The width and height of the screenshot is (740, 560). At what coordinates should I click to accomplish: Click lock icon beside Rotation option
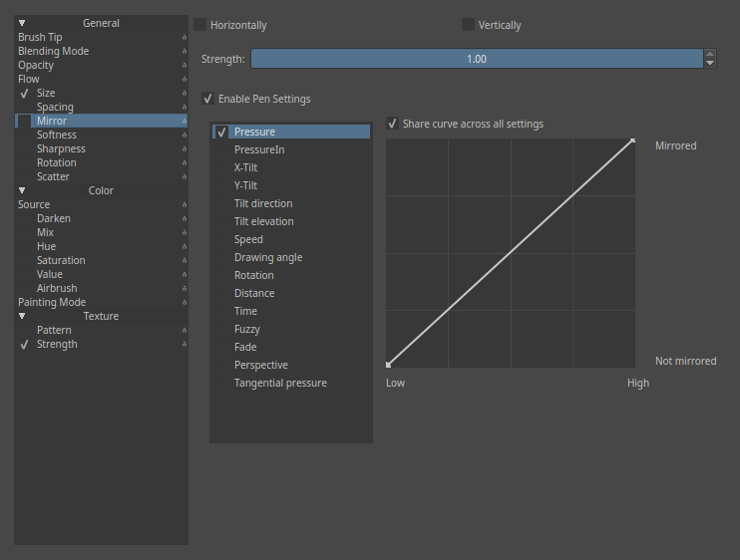pos(185,163)
